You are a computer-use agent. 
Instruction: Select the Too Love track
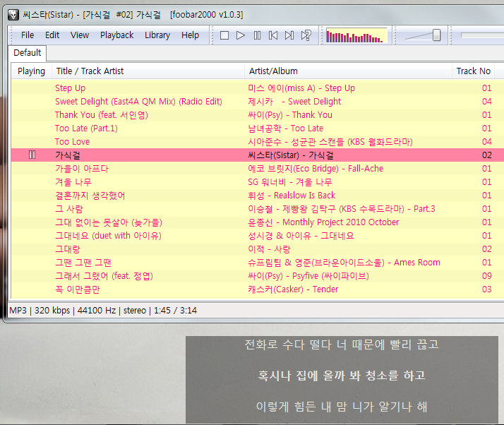click(72, 142)
